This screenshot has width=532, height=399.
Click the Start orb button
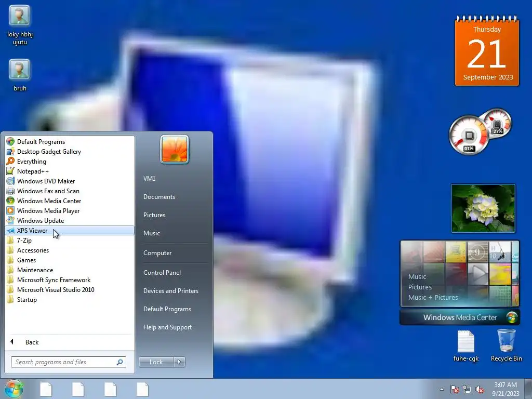[14, 389]
